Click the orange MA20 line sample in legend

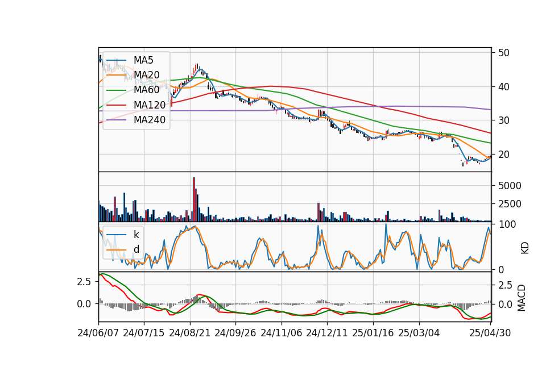pos(116,75)
